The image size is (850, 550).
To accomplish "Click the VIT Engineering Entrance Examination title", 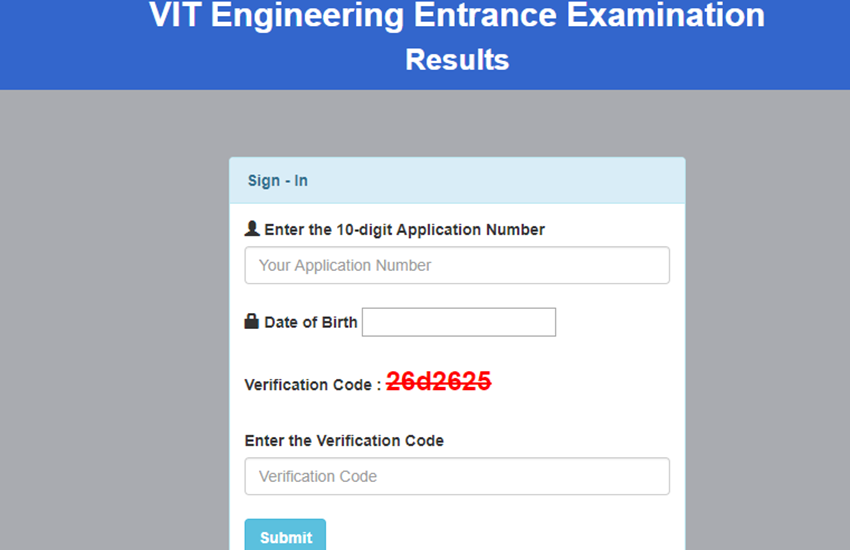I will (x=457, y=16).
